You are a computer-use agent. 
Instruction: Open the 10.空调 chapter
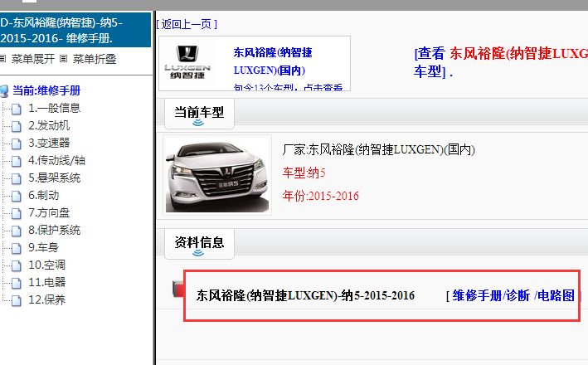click(47, 265)
